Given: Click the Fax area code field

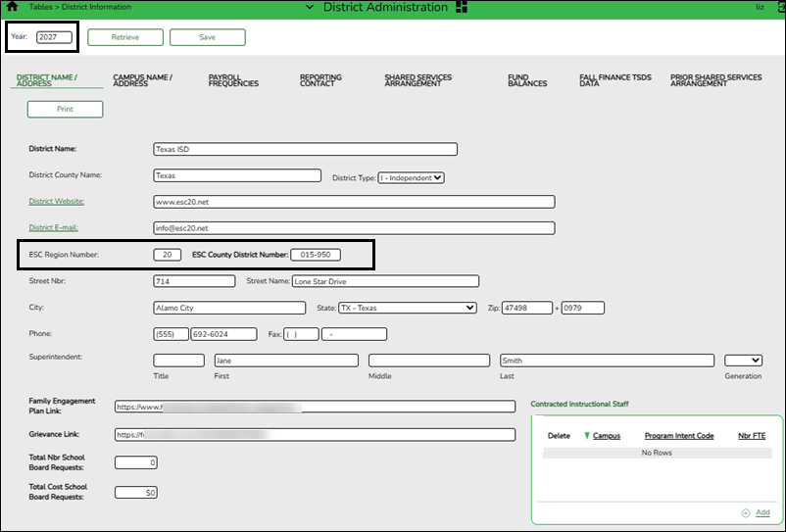Looking at the screenshot, I should coord(301,334).
